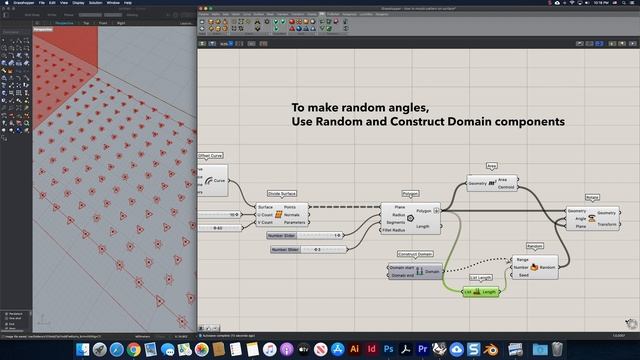Toggle Planar in Rhino toolbar

(x=69, y=15)
